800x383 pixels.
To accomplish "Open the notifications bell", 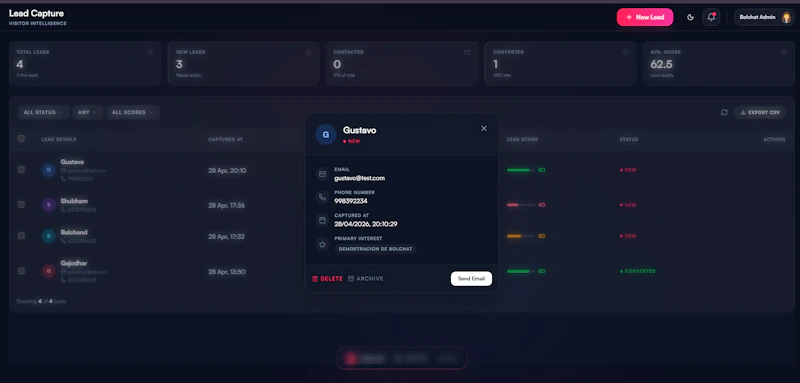I will (711, 17).
